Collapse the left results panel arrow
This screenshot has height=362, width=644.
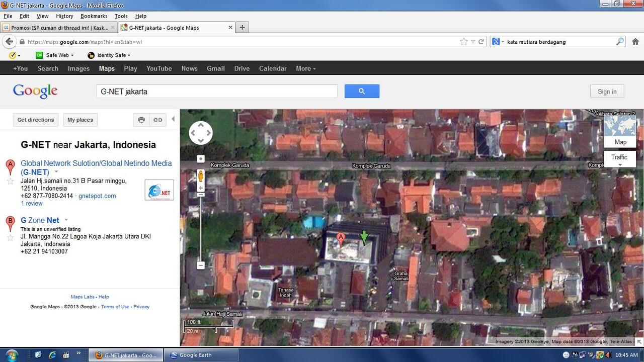(173, 119)
